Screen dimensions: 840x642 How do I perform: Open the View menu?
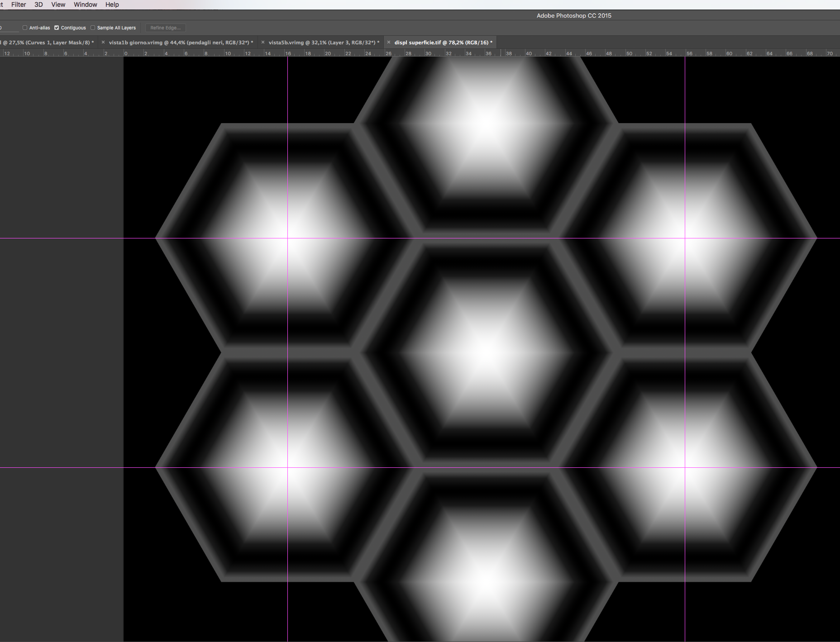(x=58, y=5)
